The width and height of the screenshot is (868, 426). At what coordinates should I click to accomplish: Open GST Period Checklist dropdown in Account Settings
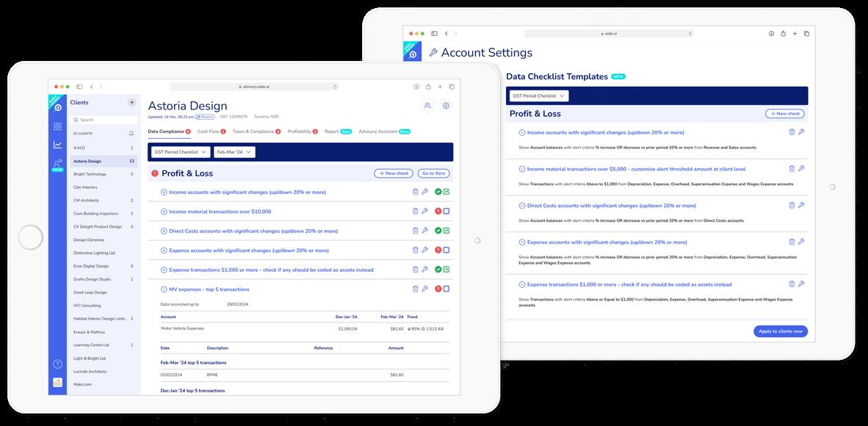coord(538,95)
